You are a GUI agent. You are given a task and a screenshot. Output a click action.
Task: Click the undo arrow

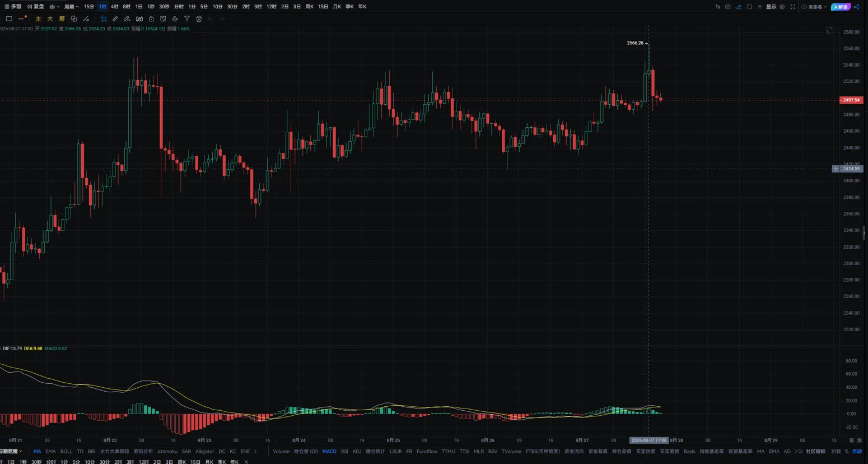211,19
